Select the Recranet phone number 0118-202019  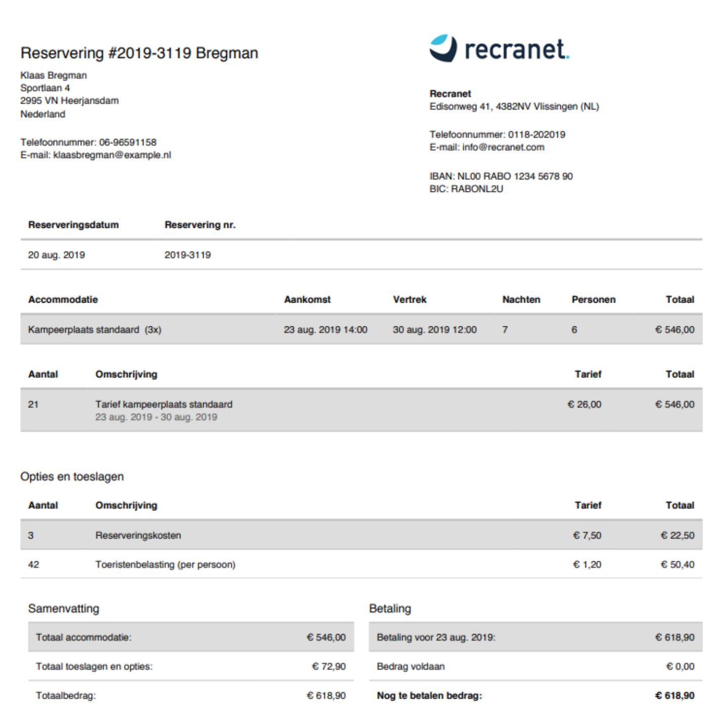click(536, 135)
